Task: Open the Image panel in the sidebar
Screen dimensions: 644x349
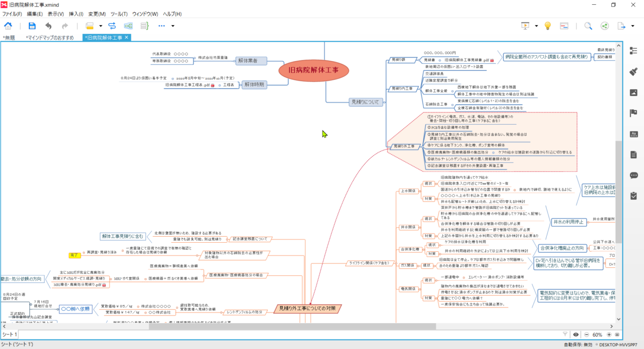Action: (633, 92)
